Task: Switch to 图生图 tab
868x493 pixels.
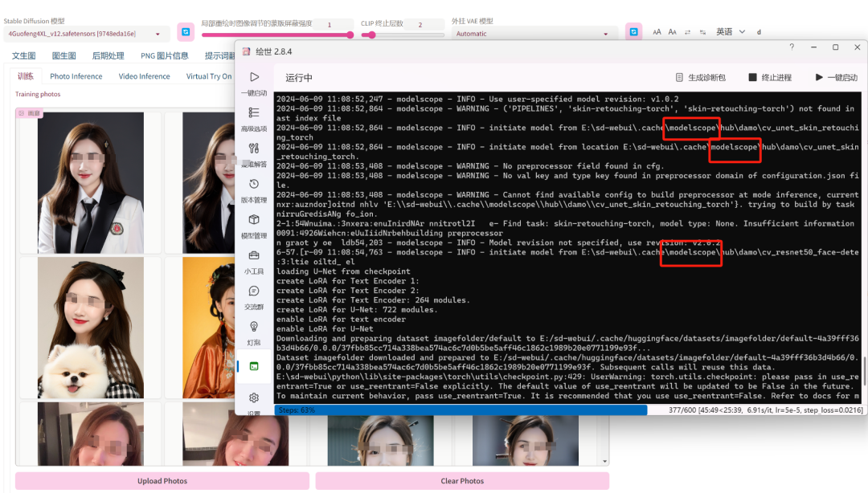Action: [63, 56]
